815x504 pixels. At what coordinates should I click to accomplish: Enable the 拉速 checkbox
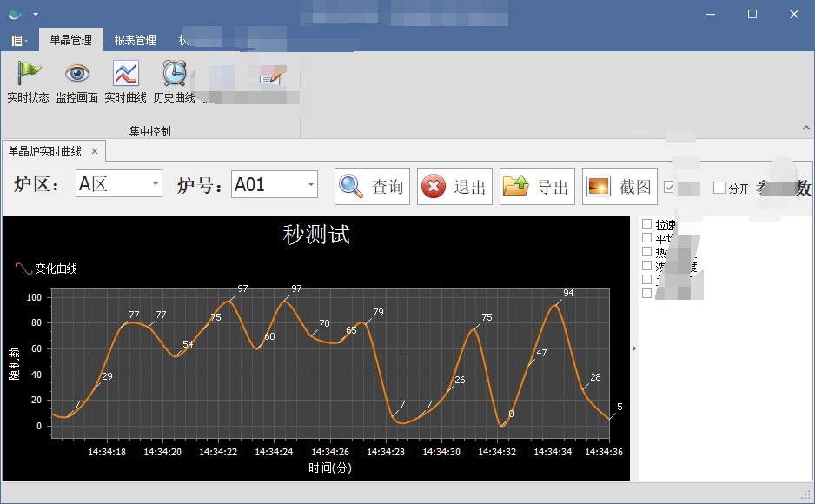646,223
